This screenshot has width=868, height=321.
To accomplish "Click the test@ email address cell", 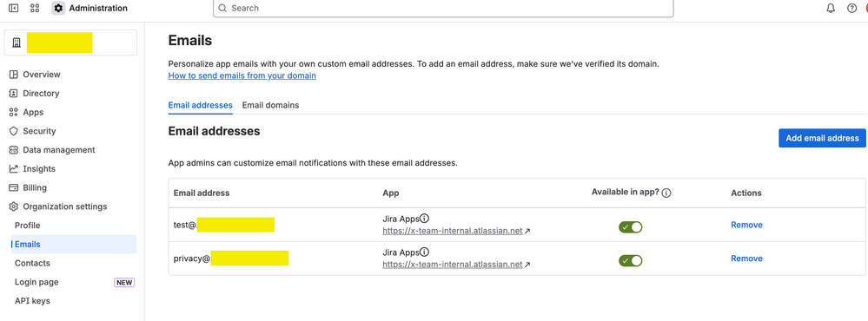I will pyautogui.click(x=224, y=225).
